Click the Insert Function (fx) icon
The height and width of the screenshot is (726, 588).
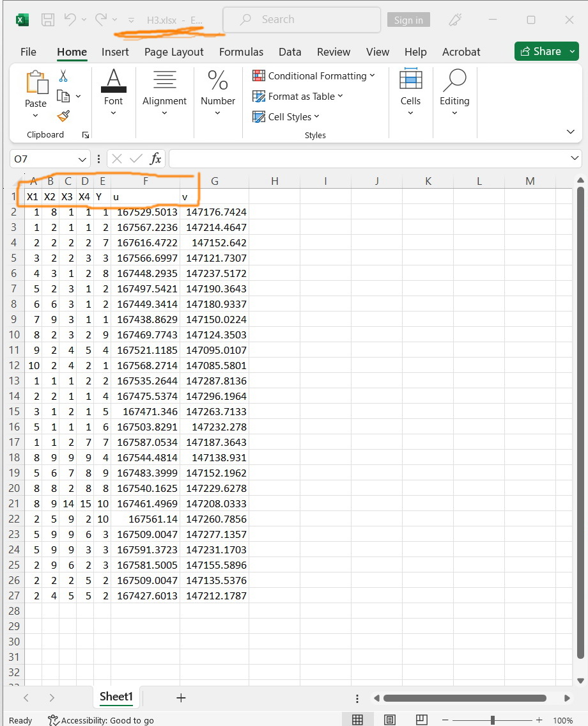click(x=155, y=159)
